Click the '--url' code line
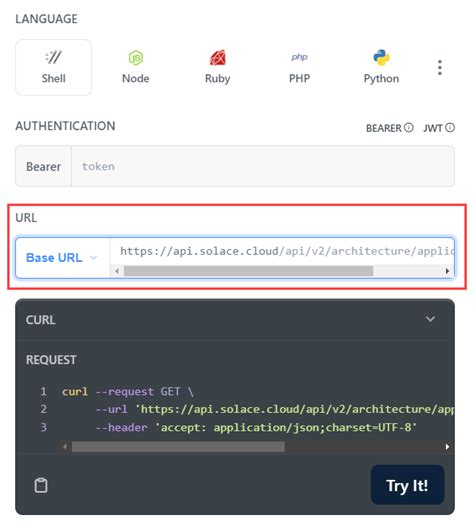The height and width of the screenshot is (523, 474). (x=275, y=409)
